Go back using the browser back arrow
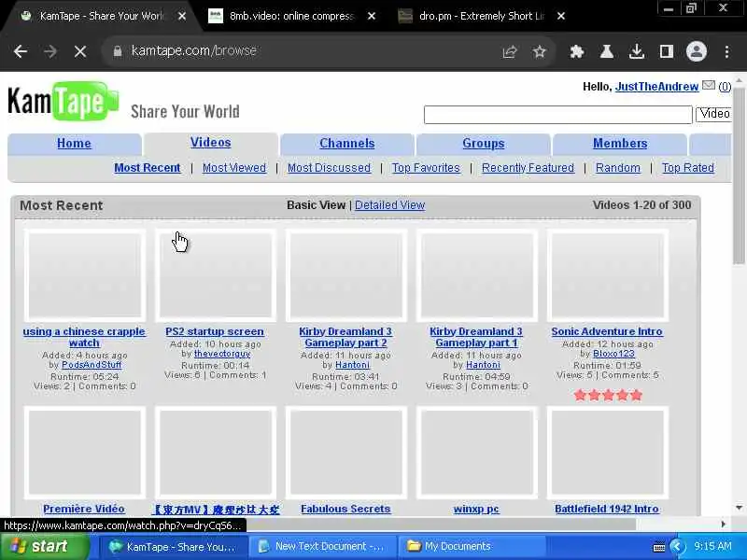Image resolution: width=747 pixels, height=560 pixels. 21,51
